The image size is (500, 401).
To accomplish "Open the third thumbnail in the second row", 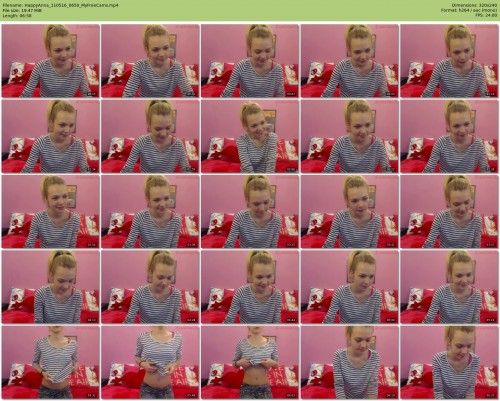I will point(250,136).
